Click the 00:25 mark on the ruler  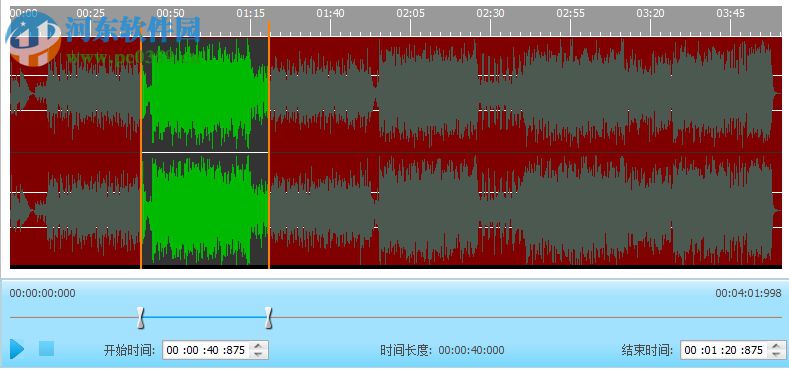pyautogui.click(x=91, y=14)
